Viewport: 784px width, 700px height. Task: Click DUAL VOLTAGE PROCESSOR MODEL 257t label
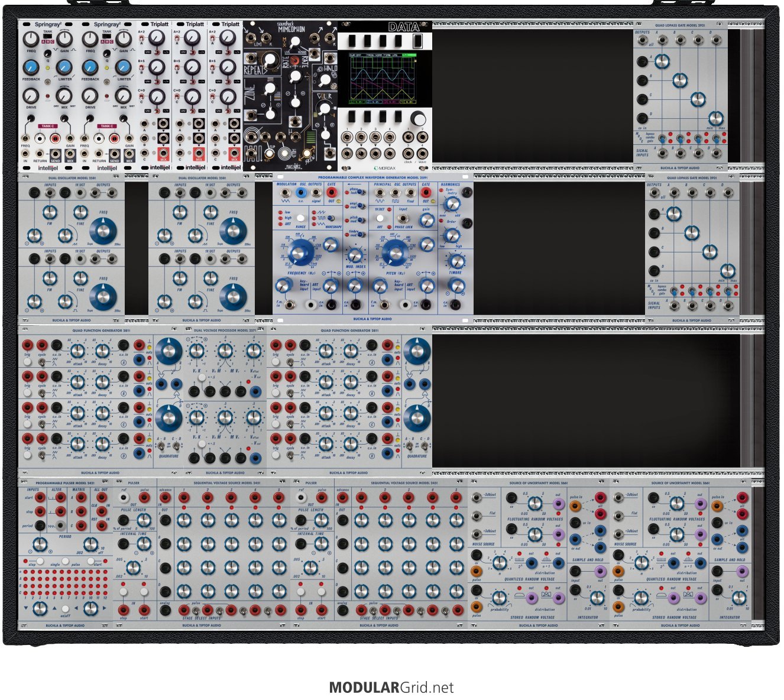point(225,330)
